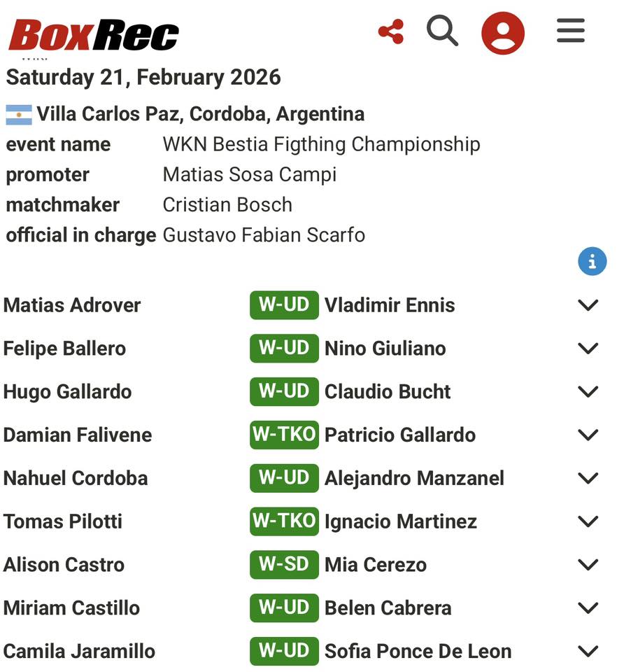Click the W-TKO badge for Tomas Pilotti
Image resolution: width=617 pixels, height=672 pixels.
coord(284,521)
